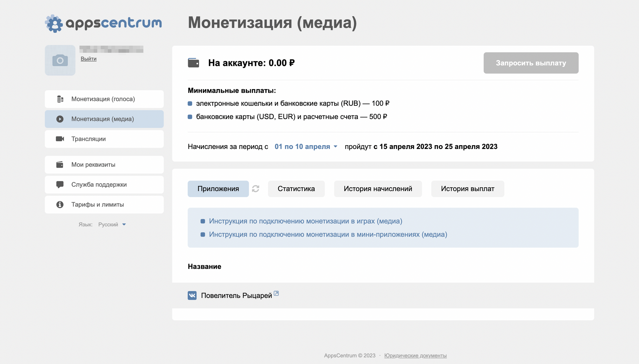Click the На аккаунте: 0.00 ₽ balance

tap(251, 63)
